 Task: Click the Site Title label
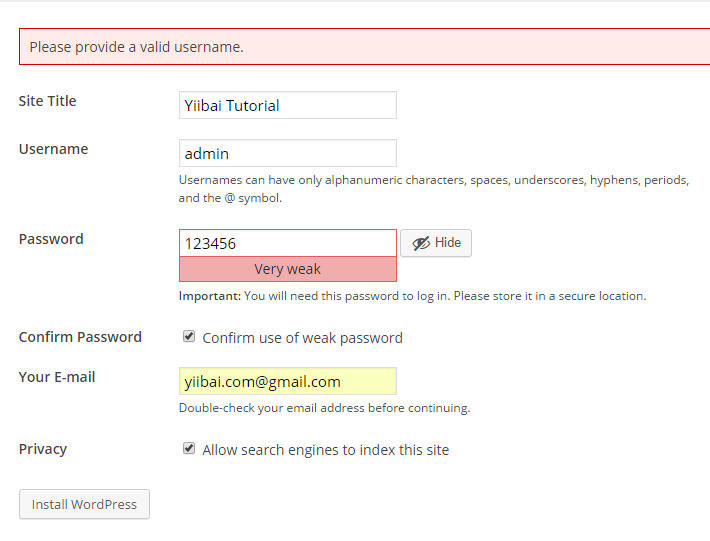click(47, 101)
